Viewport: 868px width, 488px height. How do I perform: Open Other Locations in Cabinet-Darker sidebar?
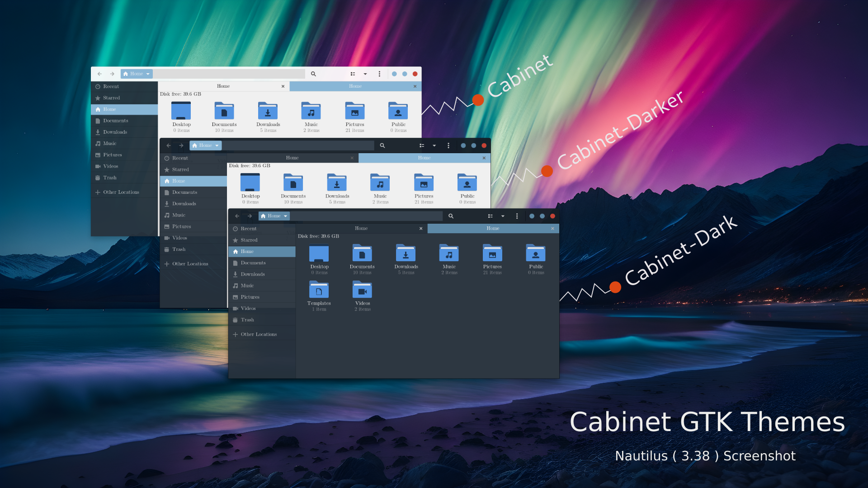(x=193, y=264)
